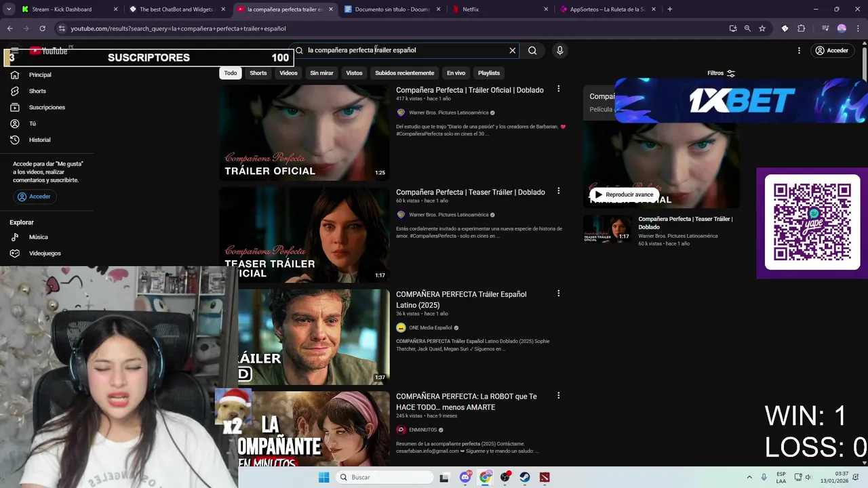Open YouTube settings three-dot menu
Screen dimensions: 868x488
[x=799, y=50]
